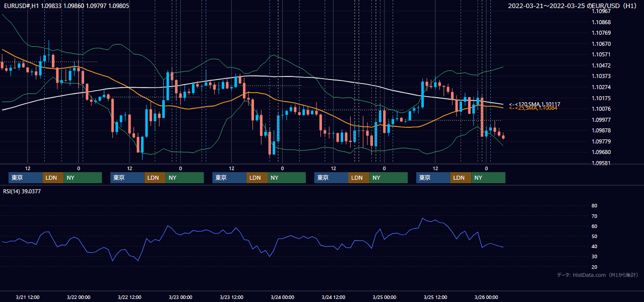Click RSI scale level 70
This screenshot has width=644, height=302.
[594, 216]
